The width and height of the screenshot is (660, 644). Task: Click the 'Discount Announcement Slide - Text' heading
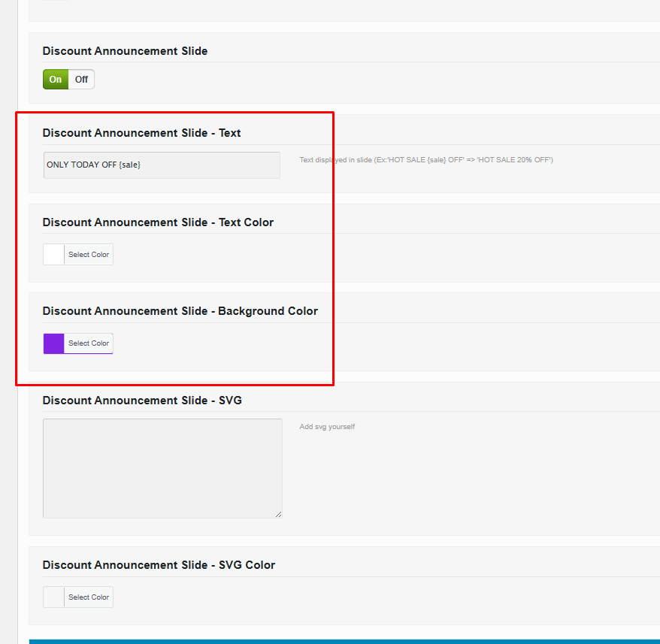141,133
